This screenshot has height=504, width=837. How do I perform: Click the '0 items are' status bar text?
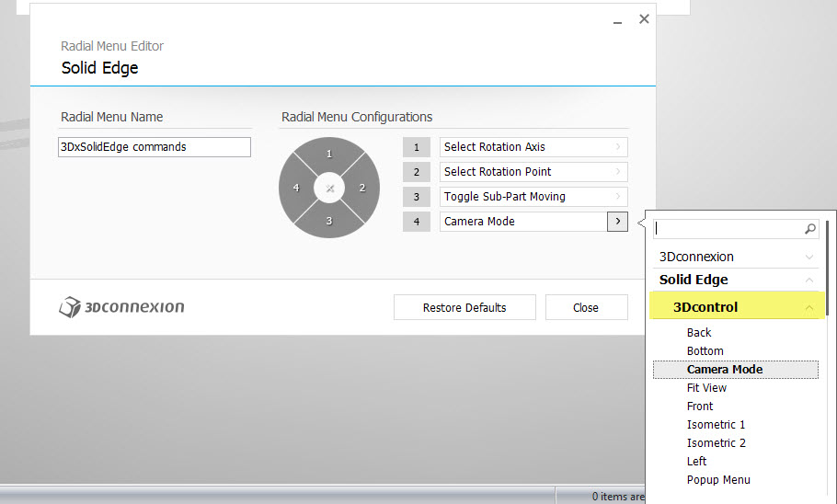click(x=617, y=497)
